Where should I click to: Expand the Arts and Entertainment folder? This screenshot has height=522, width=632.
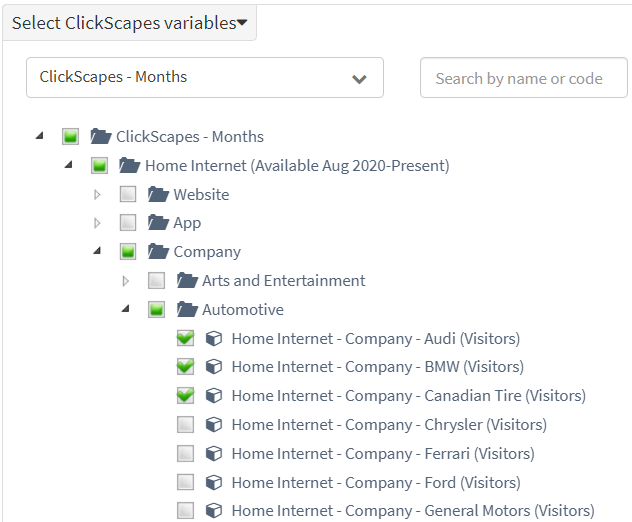(126, 281)
